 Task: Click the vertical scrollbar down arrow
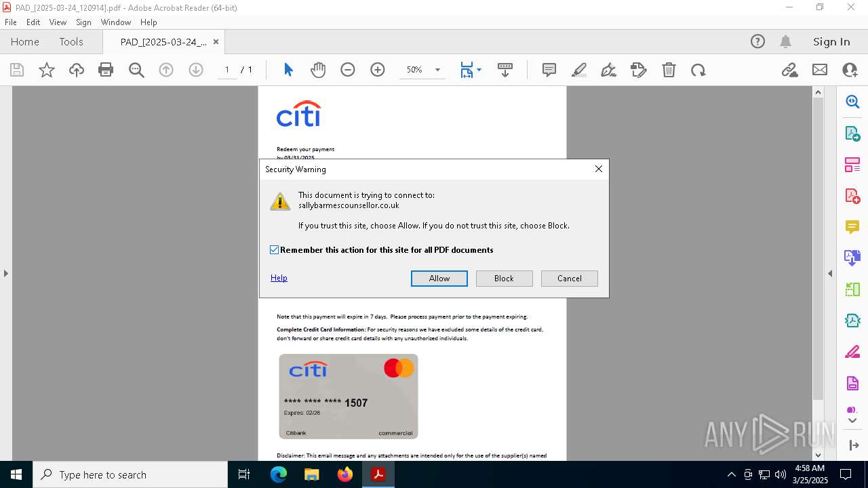point(818,455)
